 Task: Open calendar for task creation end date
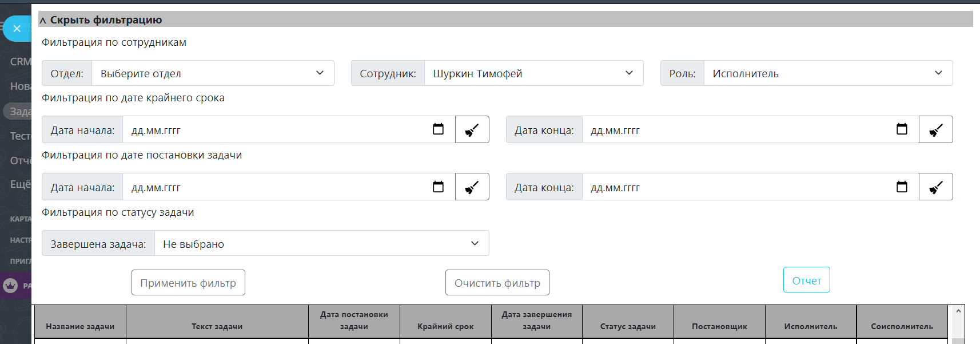[x=902, y=187]
